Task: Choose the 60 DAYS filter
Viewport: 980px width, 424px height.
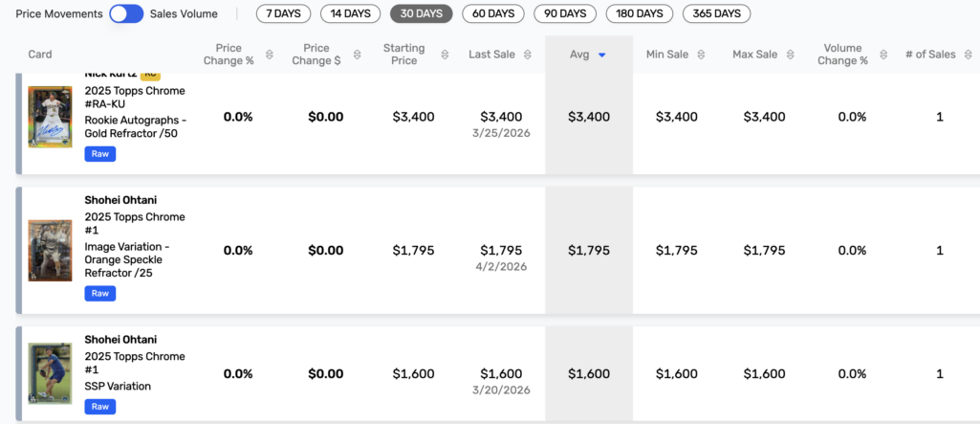Action: coord(493,14)
